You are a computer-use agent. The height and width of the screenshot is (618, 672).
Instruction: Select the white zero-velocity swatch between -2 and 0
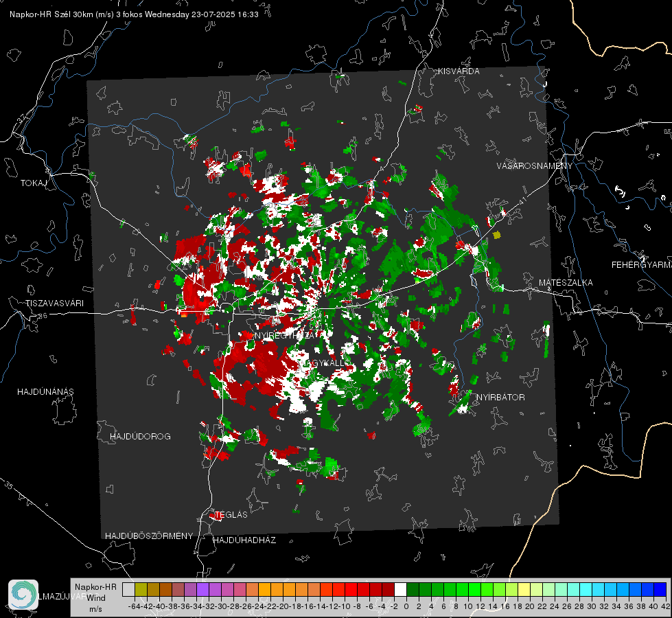point(400,589)
